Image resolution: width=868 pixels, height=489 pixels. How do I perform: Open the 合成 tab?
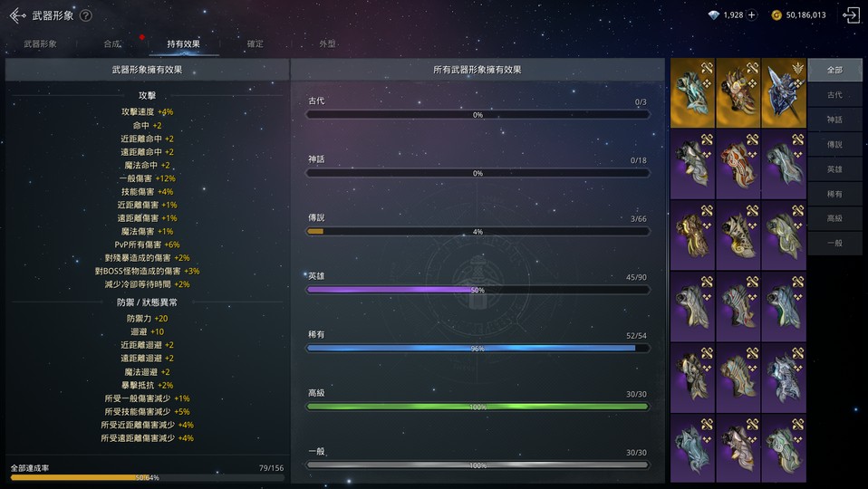(x=111, y=43)
